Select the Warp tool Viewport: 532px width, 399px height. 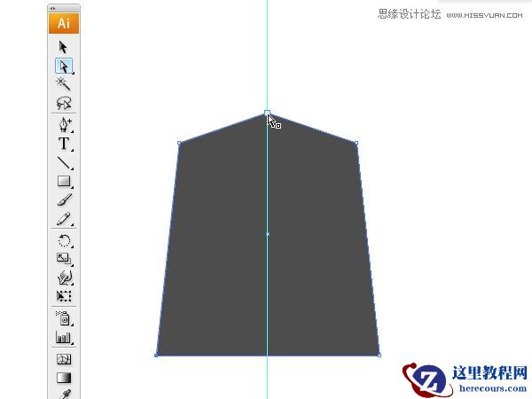tap(65, 278)
